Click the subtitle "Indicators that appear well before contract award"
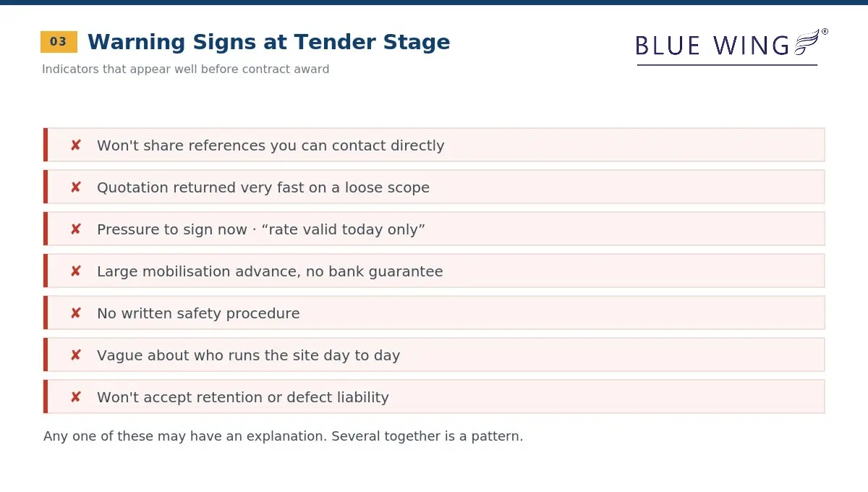Image resolution: width=868 pixels, height=492 pixels. click(x=185, y=69)
